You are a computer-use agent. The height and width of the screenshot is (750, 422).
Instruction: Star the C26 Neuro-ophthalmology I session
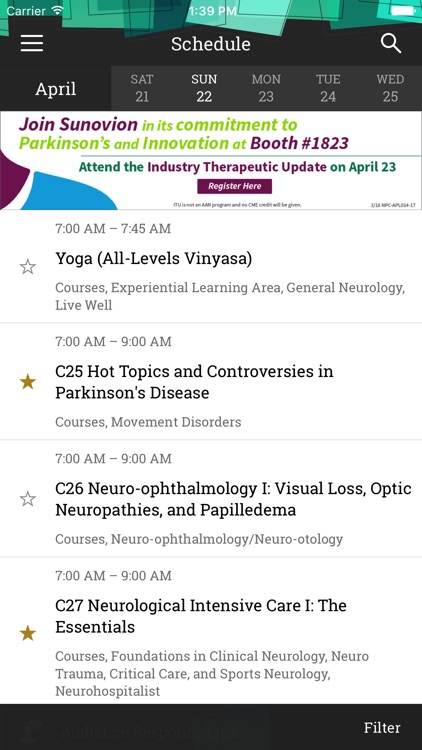tap(28, 499)
